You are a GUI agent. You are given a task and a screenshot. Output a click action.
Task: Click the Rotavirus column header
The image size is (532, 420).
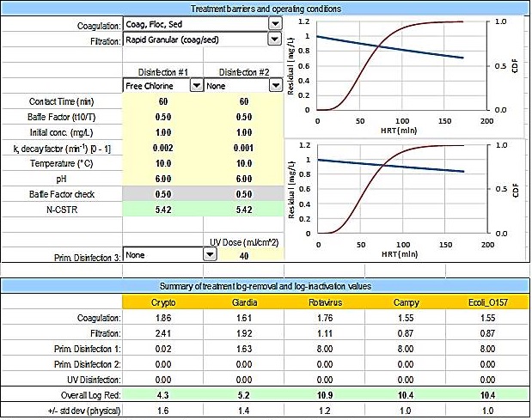coord(326,303)
